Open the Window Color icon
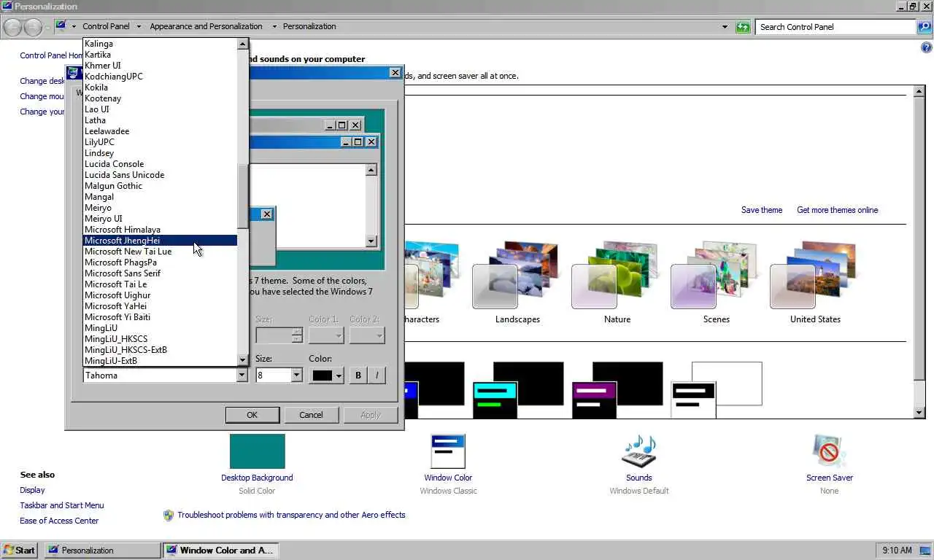Viewport: 934px width, 560px height. (x=448, y=451)
